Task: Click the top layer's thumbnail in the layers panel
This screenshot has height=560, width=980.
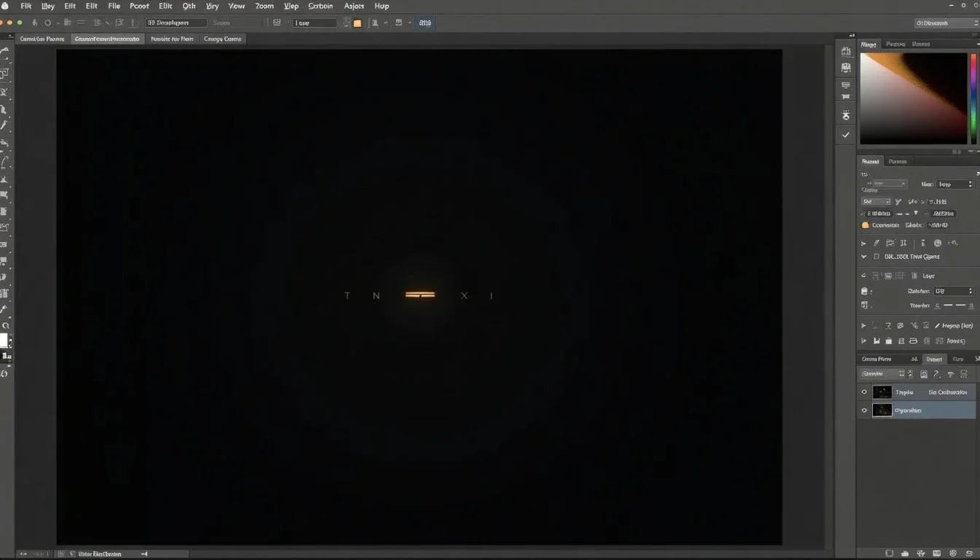Action: point(882,392)
